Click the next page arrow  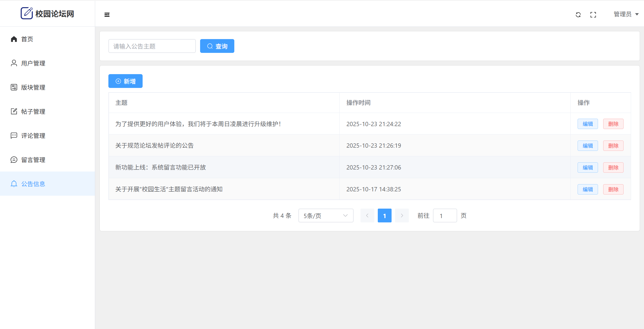[x=402, y=216]
